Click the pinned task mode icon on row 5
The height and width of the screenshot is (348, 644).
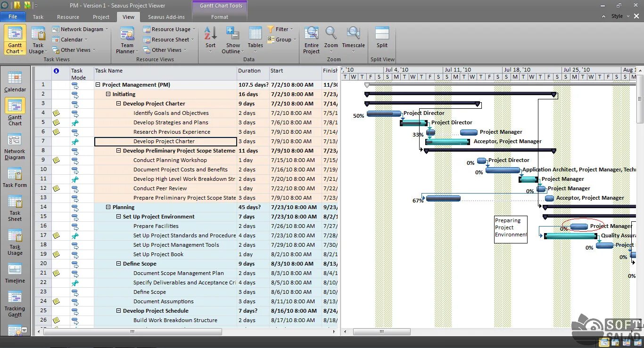click(75, 122)
